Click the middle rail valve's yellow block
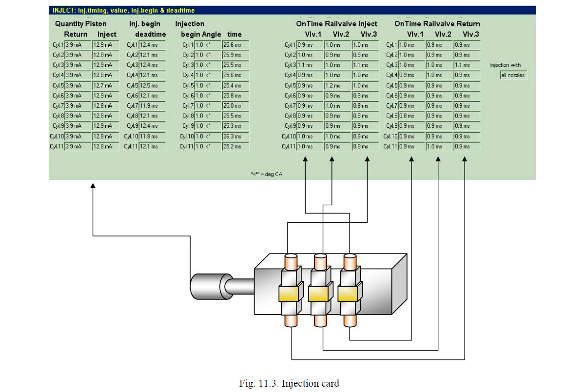Screen dimensions: 585x392 click(x=320, y=294)
